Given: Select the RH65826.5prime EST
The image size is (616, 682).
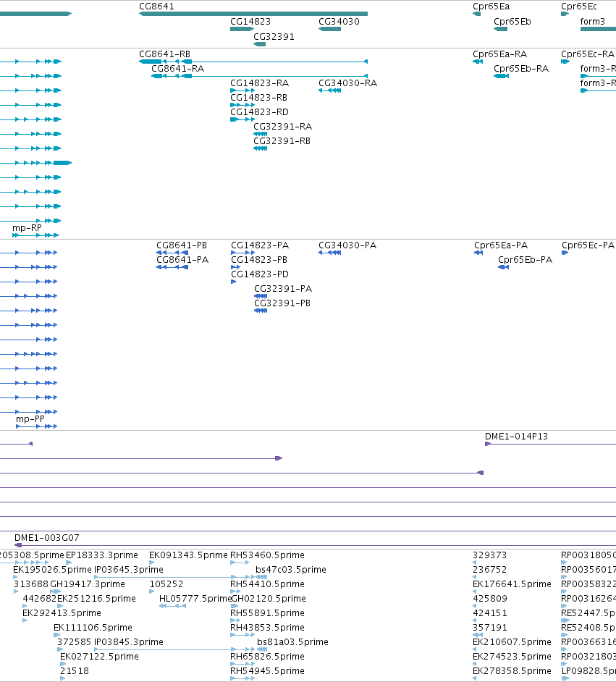Looking at the screenshot, I should point(242,664).
